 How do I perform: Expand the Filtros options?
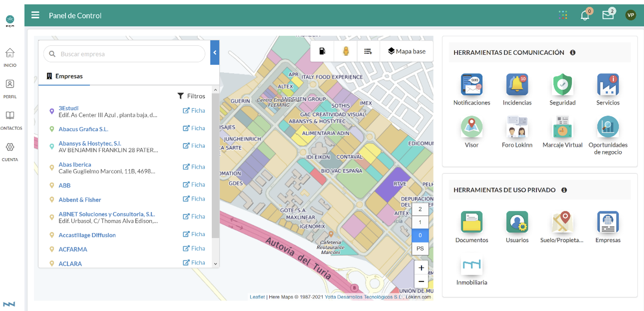click(191, 96)
